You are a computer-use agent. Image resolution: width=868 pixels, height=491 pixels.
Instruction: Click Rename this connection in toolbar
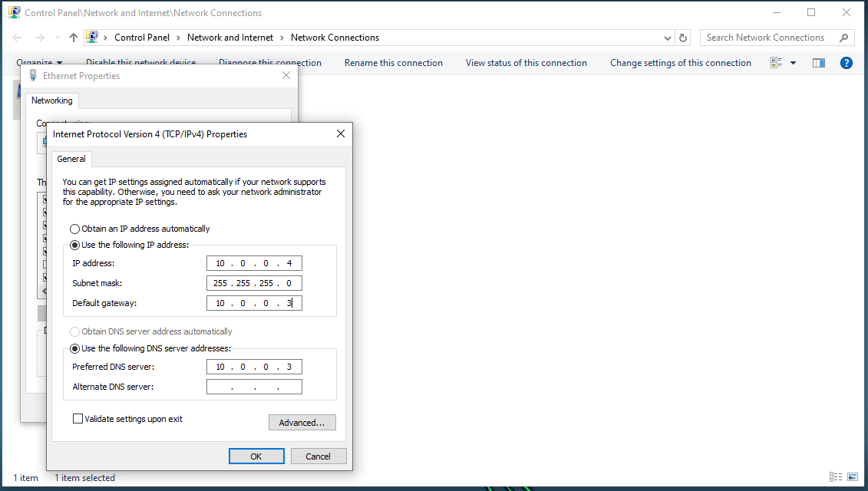pyautogui.click(x=393, y=63)
